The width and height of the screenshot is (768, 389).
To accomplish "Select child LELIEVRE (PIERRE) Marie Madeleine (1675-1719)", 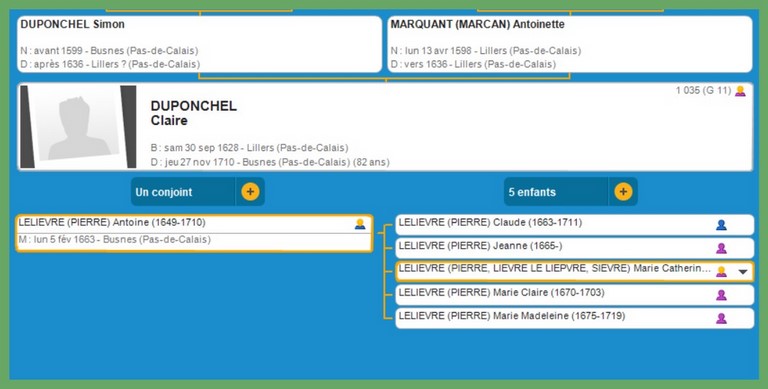I will [575, 318].
